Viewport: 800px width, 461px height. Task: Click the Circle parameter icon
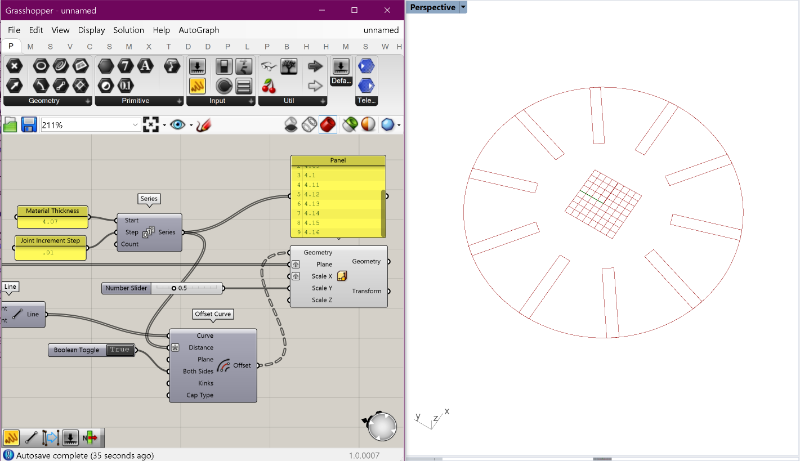point(41,66)
